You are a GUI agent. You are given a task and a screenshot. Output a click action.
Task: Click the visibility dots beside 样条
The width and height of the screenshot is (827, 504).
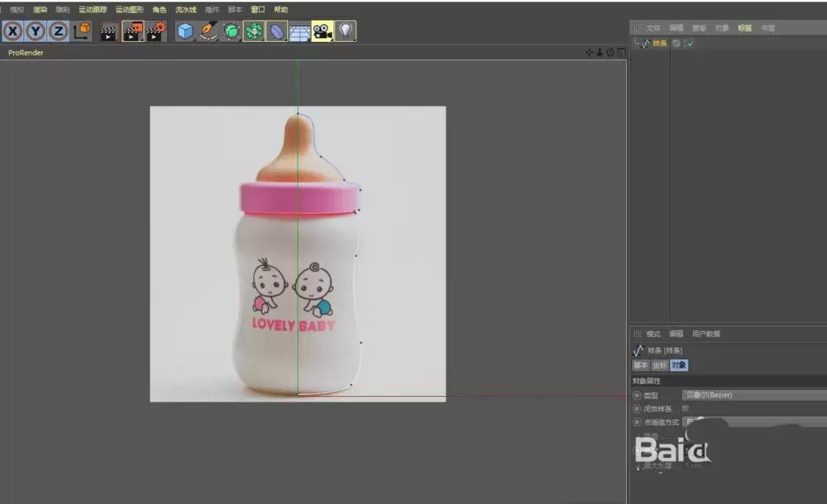click(x=684, y=43)
